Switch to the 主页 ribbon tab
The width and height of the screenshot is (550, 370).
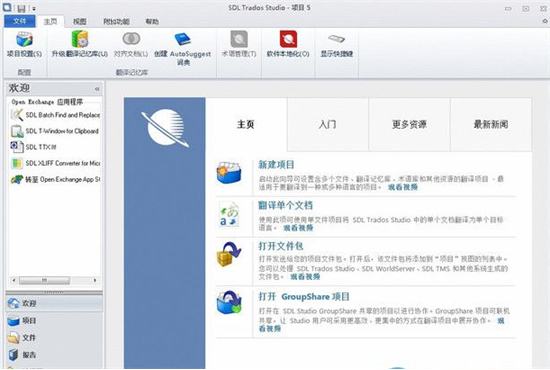[51, 21]
